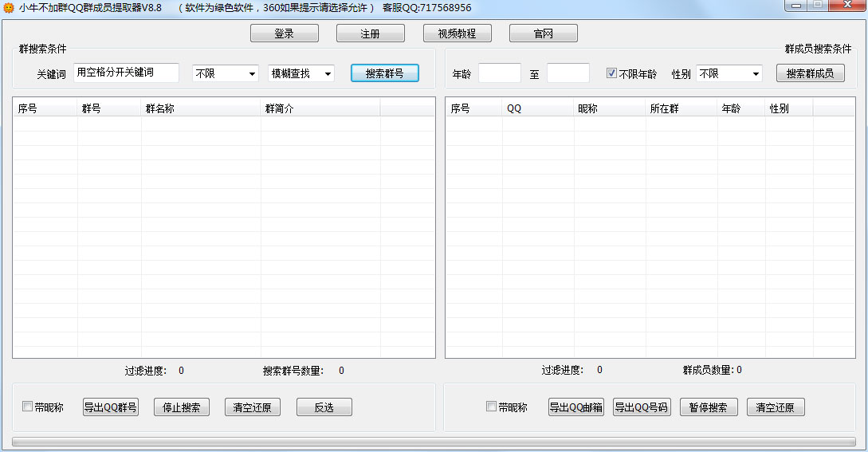
Task: Click the bottom progress bar
Action: pyautogui.click(x=434, y=441)
